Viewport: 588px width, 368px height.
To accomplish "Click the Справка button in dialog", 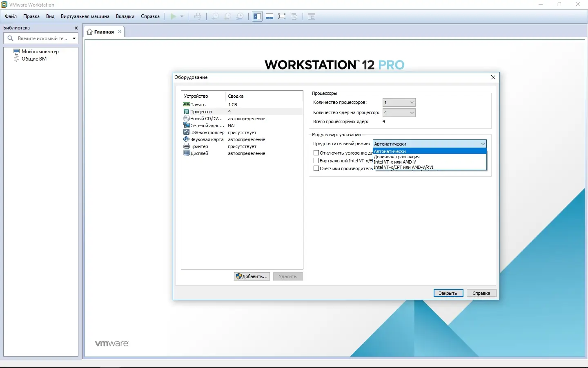I will pyautogui.click(x=481, y=293).
